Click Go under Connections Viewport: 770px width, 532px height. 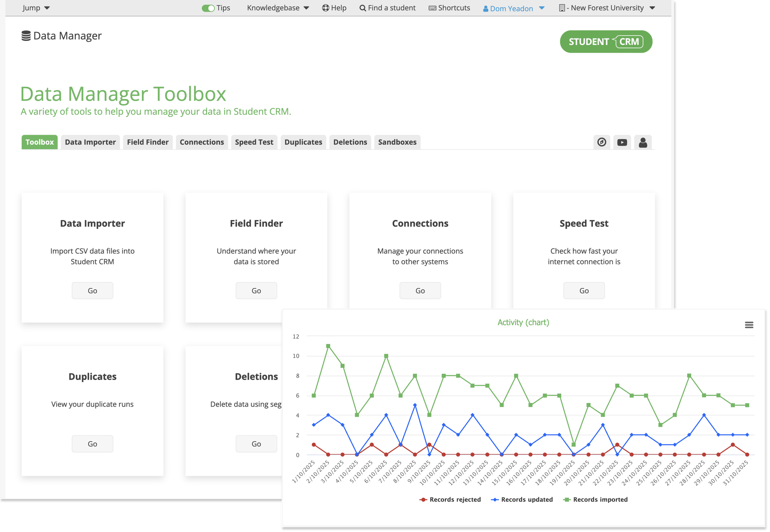tap(420, 291)
